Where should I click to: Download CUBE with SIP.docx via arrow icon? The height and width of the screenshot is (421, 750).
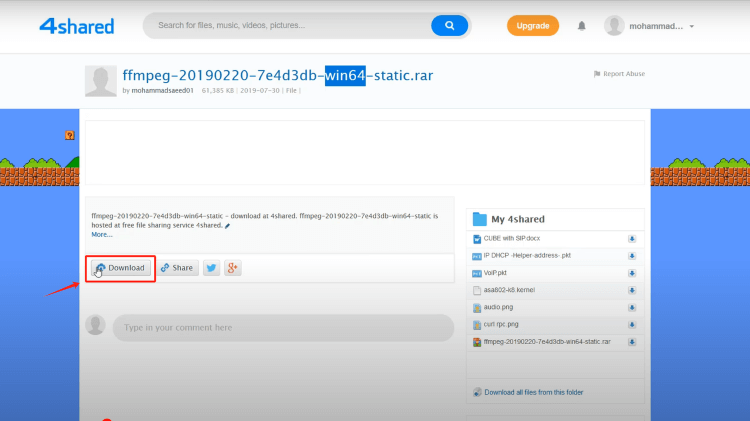tap(632, 239)
